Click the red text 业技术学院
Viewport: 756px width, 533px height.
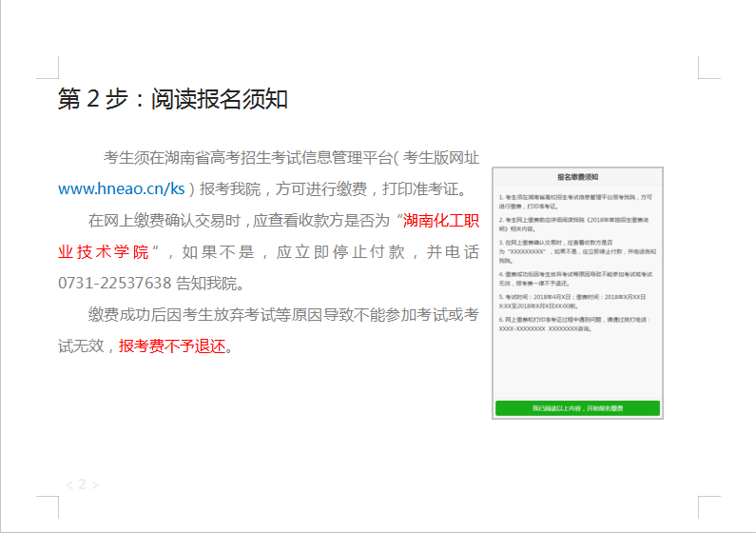point(103,252)
